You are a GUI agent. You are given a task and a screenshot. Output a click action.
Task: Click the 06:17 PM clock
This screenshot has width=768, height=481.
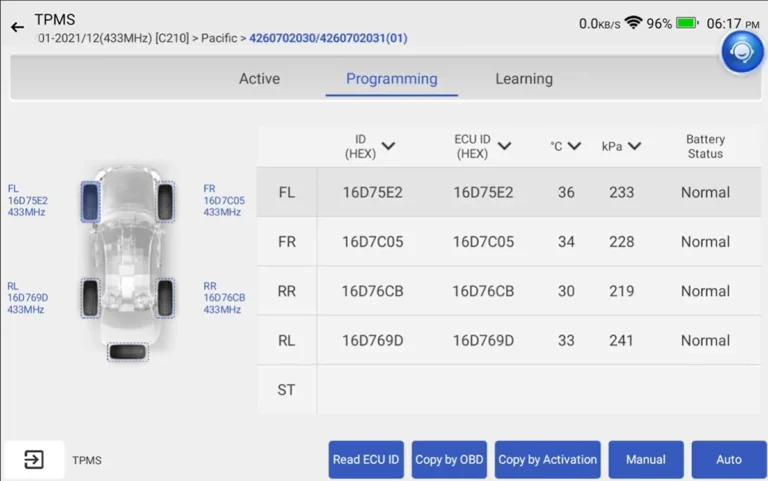733,24
